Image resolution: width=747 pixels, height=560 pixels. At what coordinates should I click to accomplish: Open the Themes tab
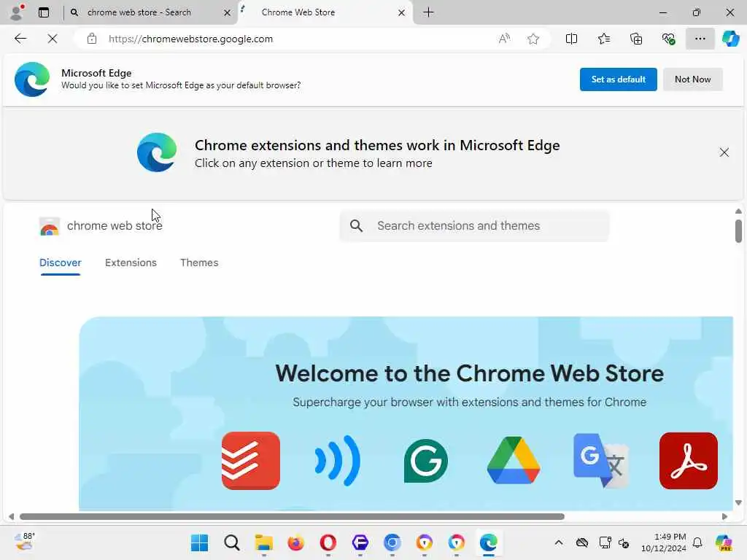199,262
